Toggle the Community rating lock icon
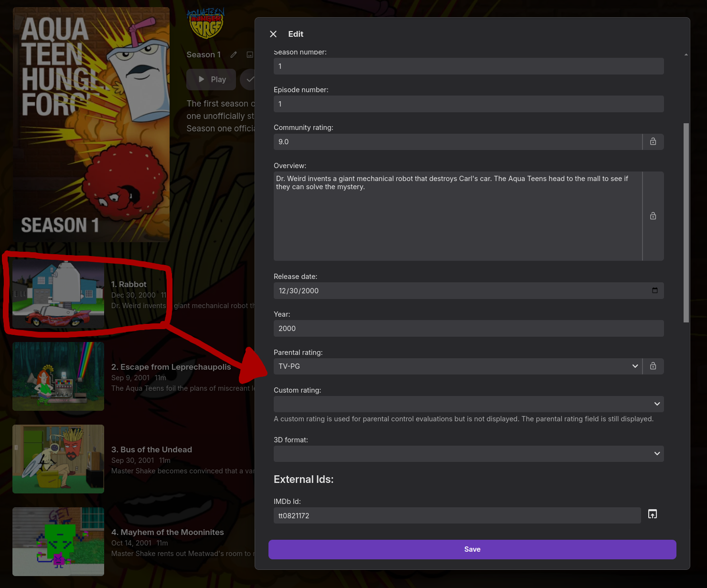The height and width of the screenshot is (588, 707). pyautogui.click(x=653, y=141)
